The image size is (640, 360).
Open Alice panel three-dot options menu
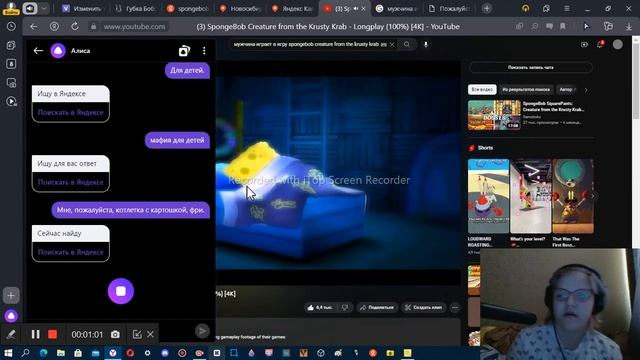(x=204, y=51)
